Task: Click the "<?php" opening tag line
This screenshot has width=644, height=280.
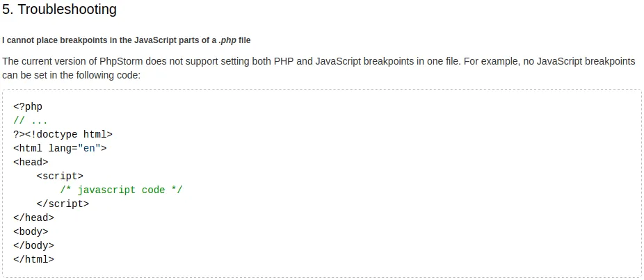Action: point(28,107)
